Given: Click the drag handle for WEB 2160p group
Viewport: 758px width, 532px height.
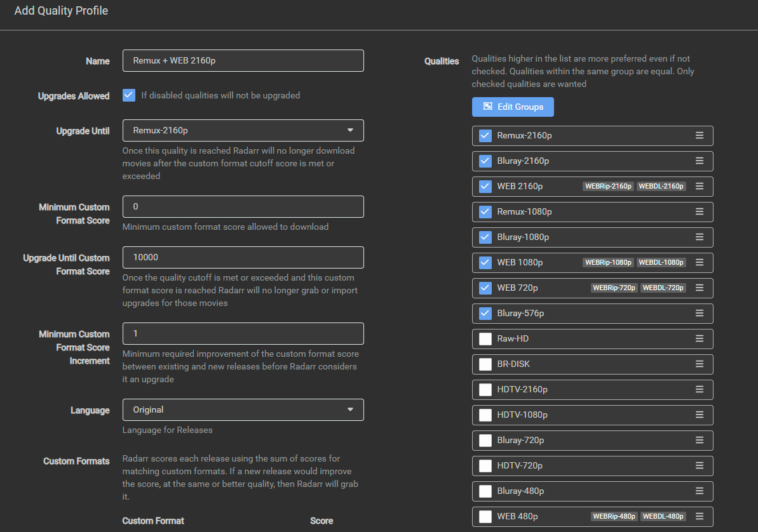Looking at the screenshot, I should coord(699,186).
